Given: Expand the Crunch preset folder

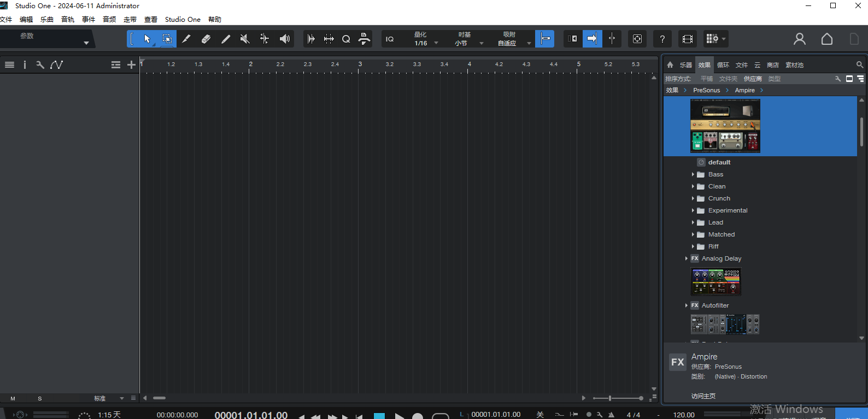Looking at the screenshot, I should click(x=693, y=198).
